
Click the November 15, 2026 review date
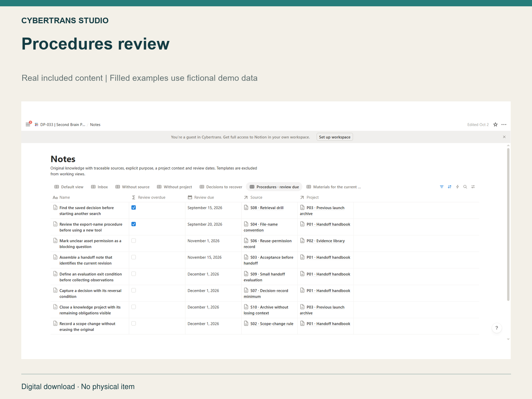pyautogui.click(x=204, y=258)
